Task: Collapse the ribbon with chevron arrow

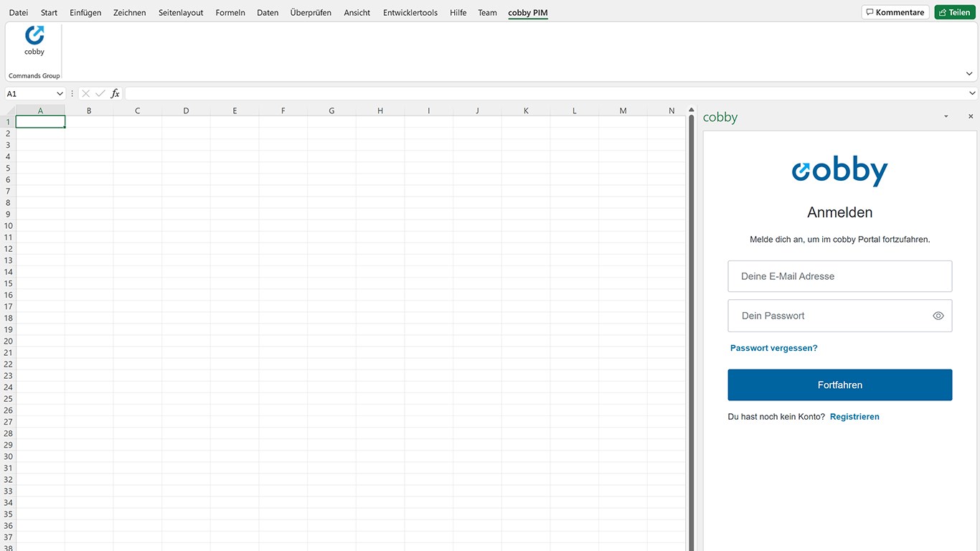Action: tap(969, 74)
